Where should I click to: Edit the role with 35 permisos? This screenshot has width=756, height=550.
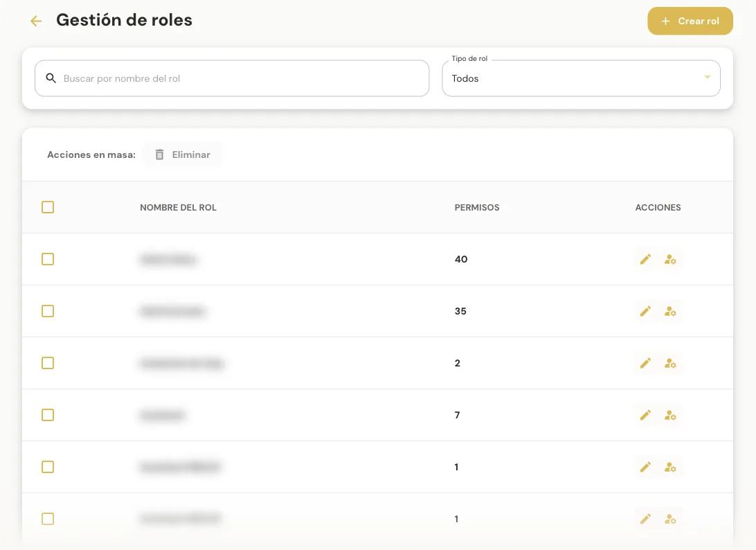pos(645,311)
